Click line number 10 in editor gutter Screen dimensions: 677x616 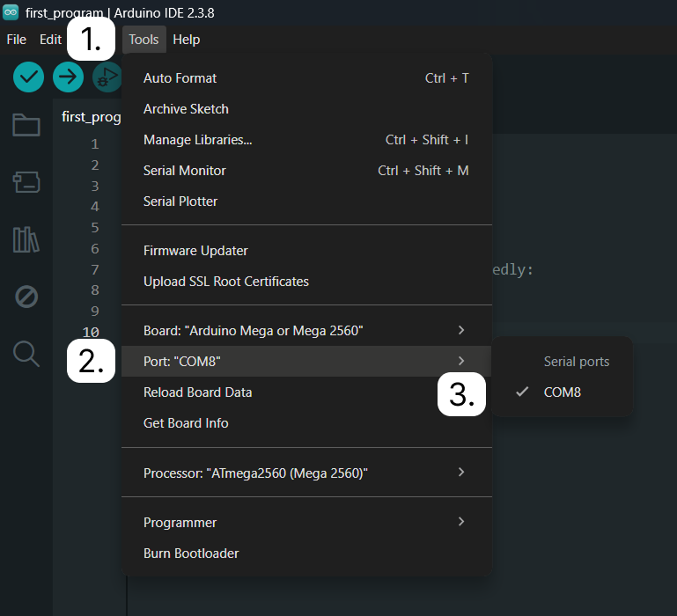tap(91, 332)
